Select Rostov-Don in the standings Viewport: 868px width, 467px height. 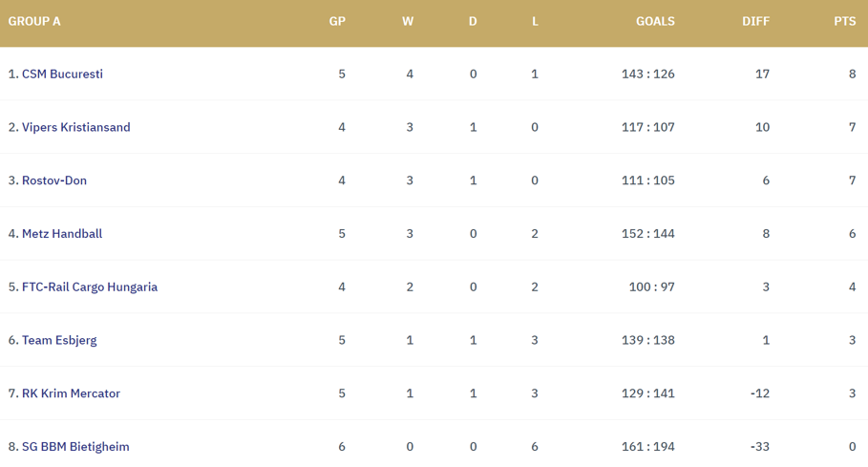54,180
